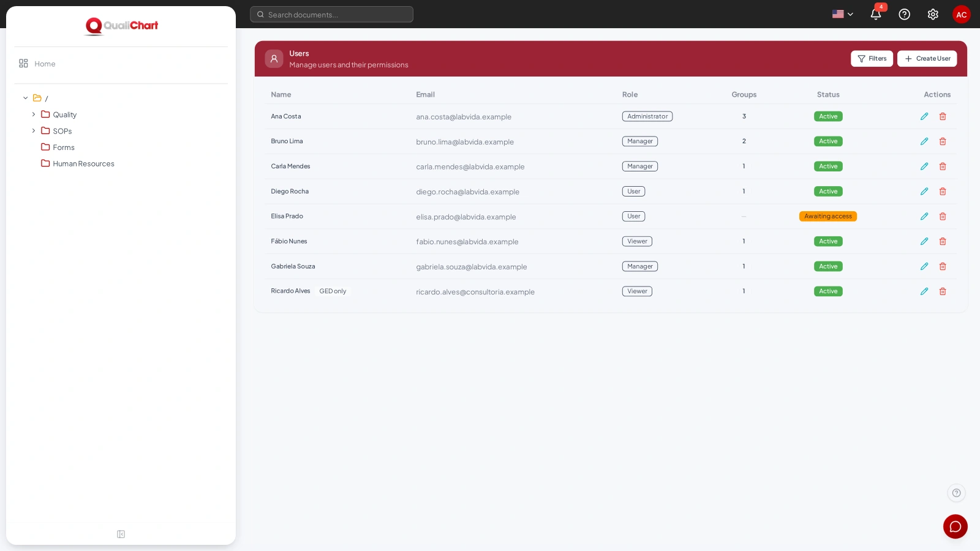Click ricardo.alves@consultoria.example email
Screen dimensions: 980x551
475,292
